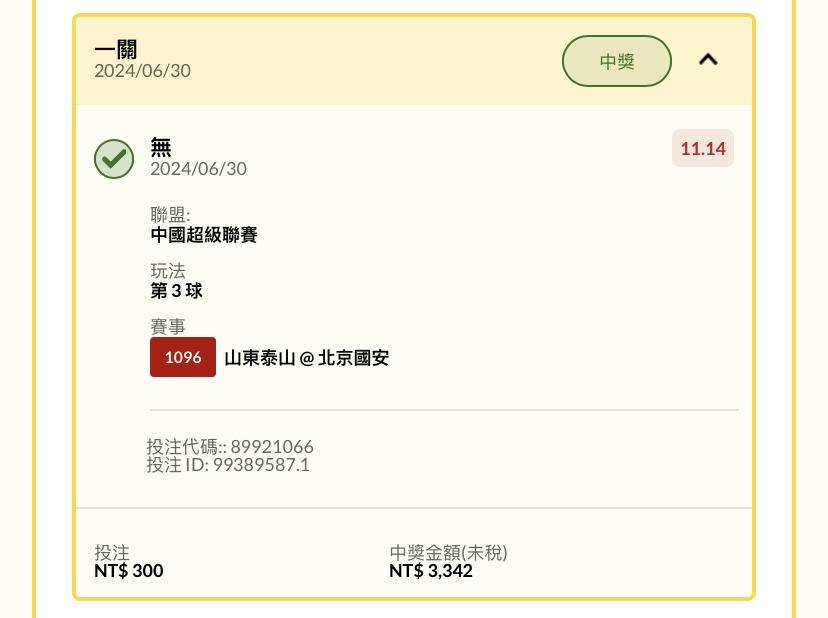Select the 11.14 odds badge
The width and height of the screenshot is (828, 618).
point(703,148)
